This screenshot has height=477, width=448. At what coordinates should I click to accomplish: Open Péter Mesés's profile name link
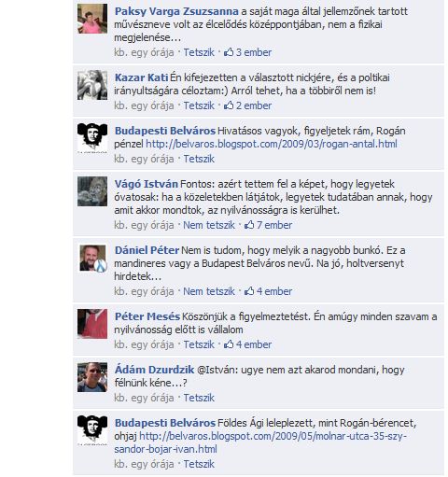[x=147, y=316]
